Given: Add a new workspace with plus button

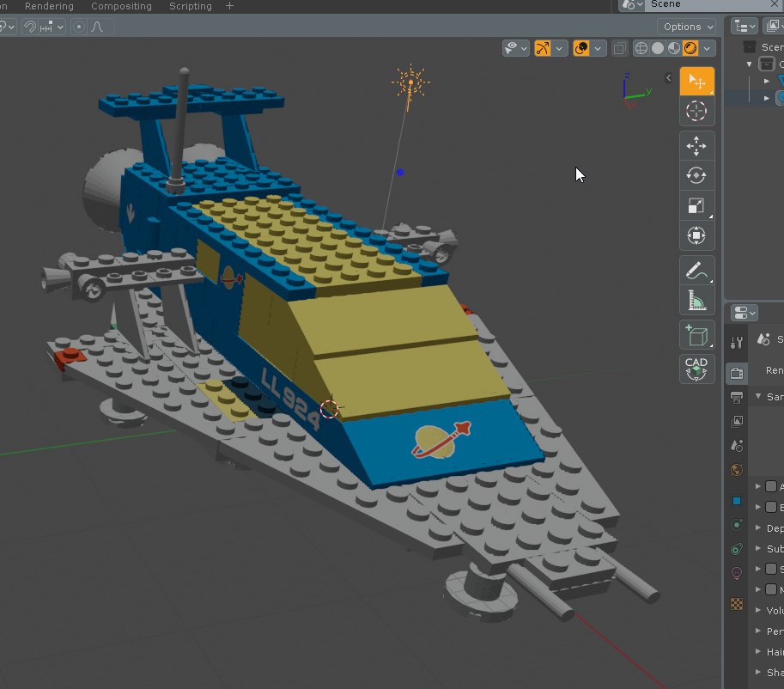Looking at the screenshot, I should pos(229,6).
